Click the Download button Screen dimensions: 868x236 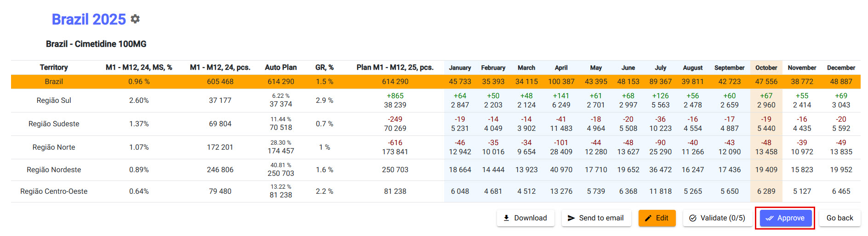point(525,218)
